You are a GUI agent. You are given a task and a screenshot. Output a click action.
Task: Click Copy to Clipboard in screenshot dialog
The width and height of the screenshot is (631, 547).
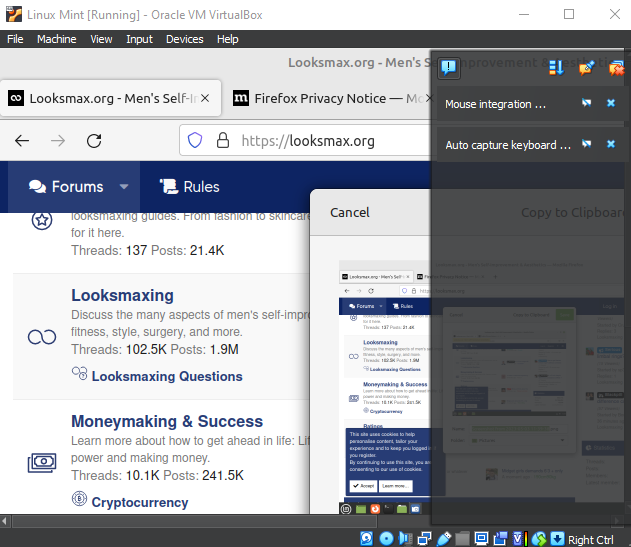[x=573, y=213]
